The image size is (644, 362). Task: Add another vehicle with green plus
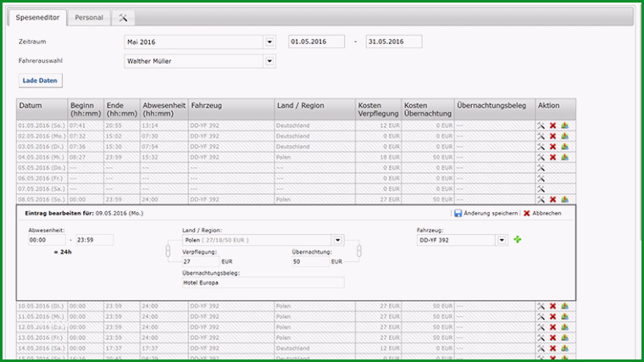[518, 239]
